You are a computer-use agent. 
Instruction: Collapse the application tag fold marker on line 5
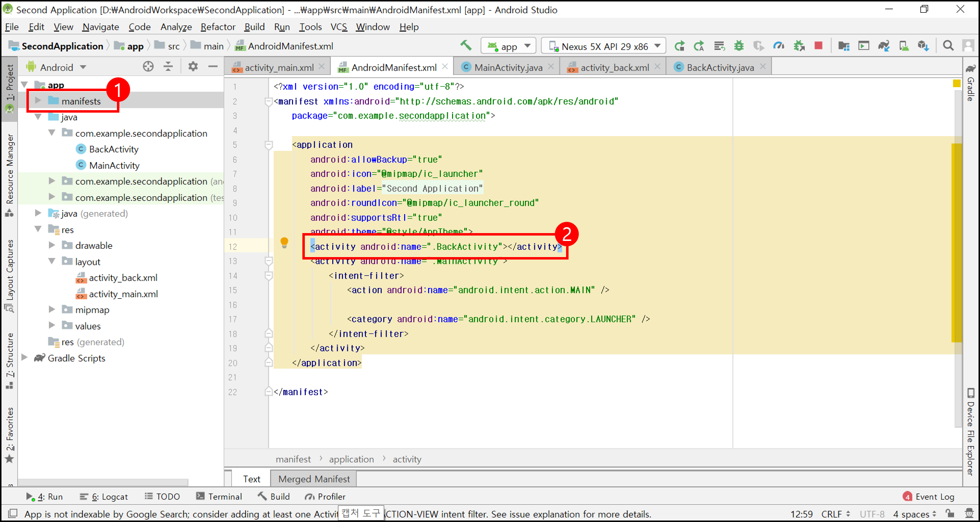click(x=269, y=145)
